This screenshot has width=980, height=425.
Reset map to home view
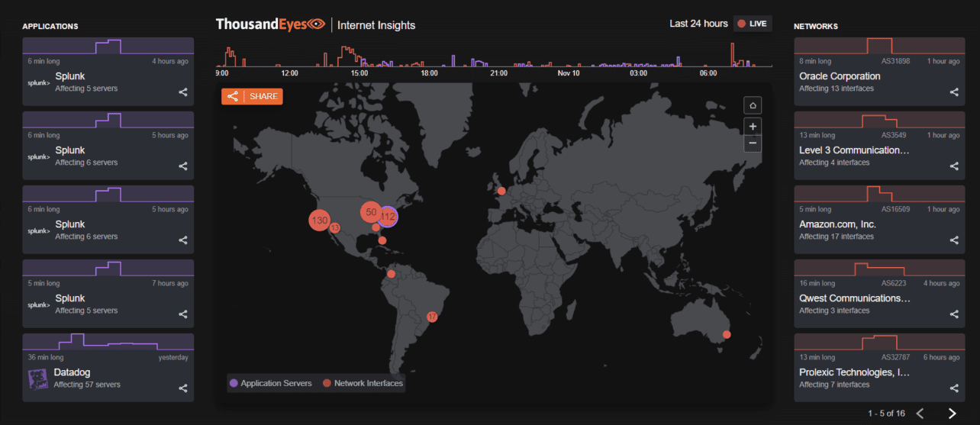point(753,106)
